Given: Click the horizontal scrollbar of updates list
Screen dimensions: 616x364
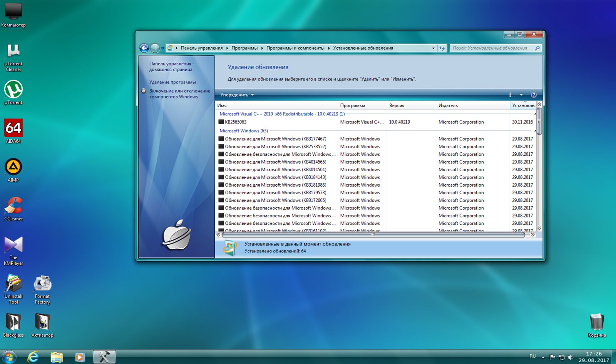Looking at the screenshot, I should pos(373,234).
